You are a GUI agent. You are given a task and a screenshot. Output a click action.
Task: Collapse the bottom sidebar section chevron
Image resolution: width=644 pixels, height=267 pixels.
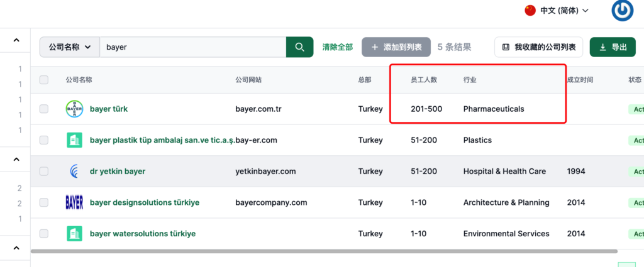pyautogui.click(x=16, y=248)
